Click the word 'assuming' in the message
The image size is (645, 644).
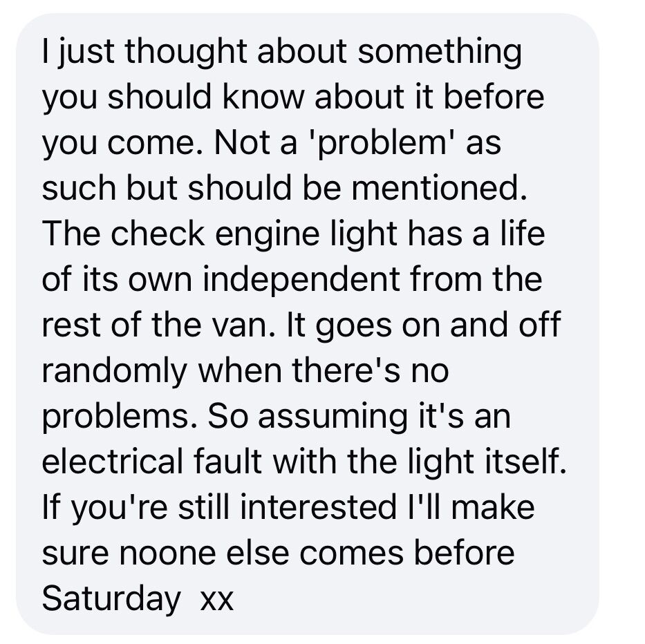(333, 417)
